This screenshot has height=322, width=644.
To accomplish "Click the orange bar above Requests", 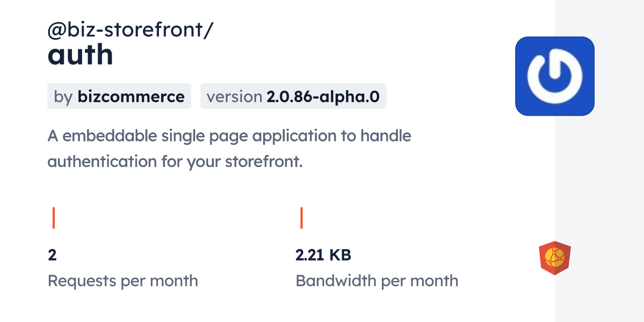I will [53, 217].
